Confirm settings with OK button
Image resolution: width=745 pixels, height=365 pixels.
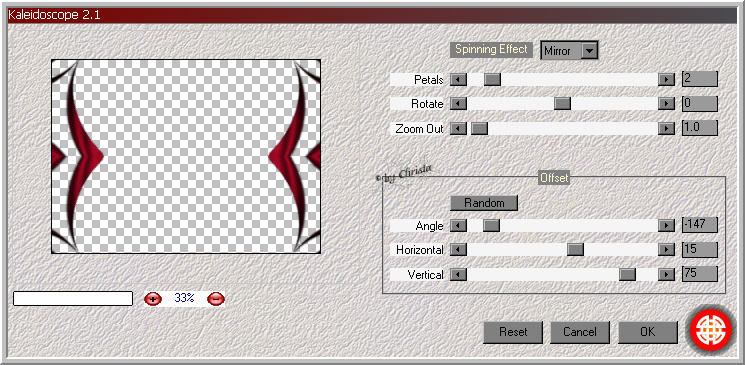(x=648, y=332)
